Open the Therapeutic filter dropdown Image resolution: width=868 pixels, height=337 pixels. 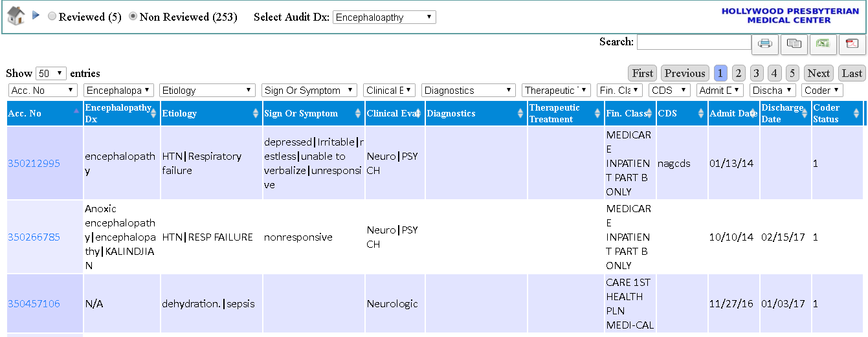[556, 91]
